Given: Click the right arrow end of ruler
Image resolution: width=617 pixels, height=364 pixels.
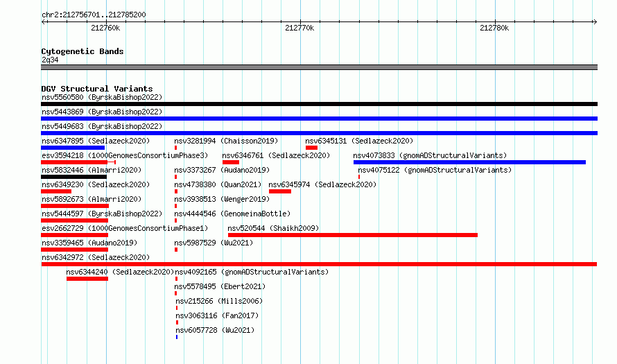Looking at the screenshot, I should [x=595, y=22].
